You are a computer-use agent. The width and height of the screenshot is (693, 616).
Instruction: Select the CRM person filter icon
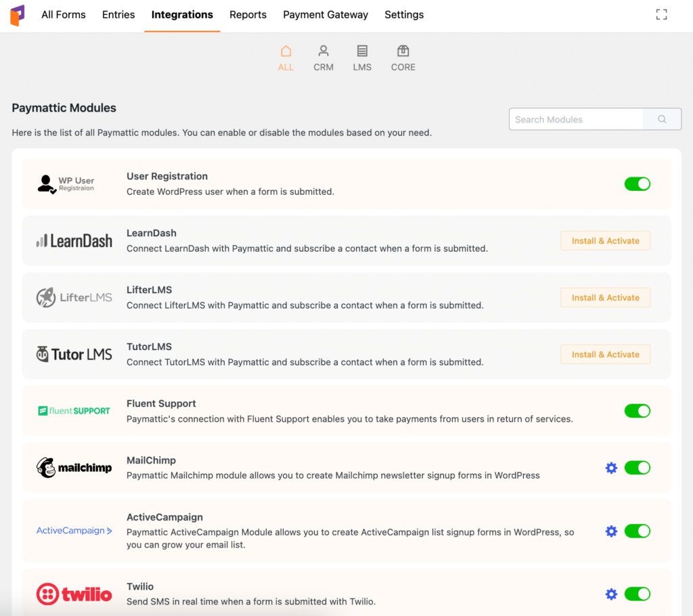tap(323, 51)
